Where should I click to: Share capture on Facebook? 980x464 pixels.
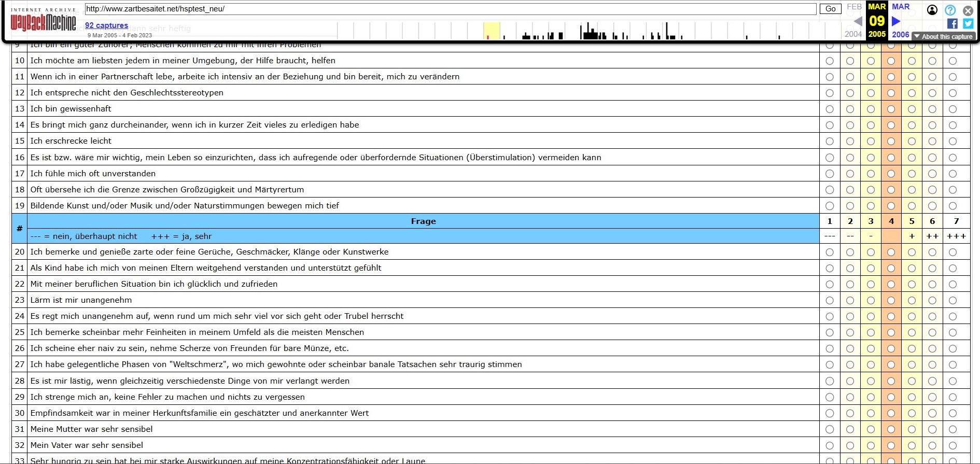click(952, 24)
